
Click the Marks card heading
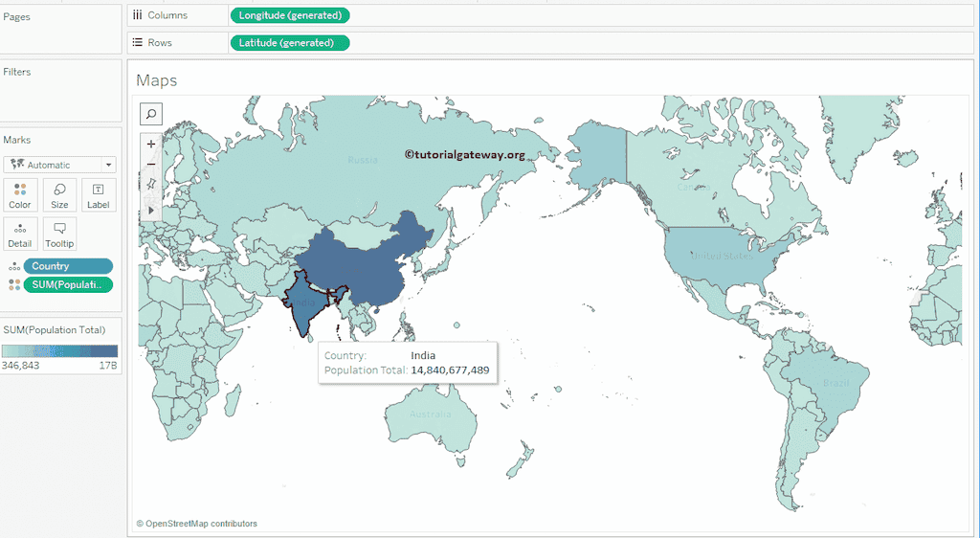click(17, 140)
